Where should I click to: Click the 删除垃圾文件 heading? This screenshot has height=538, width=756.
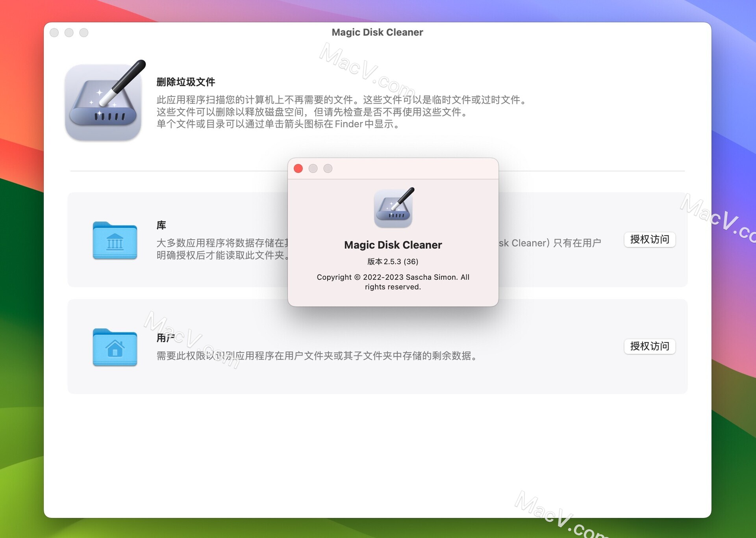(186, 82)
